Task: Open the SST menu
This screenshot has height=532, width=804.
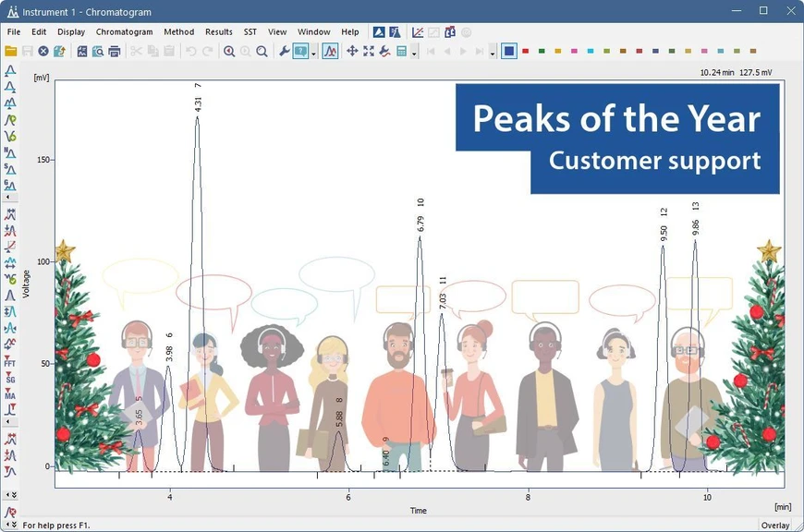Action: (x=250, y=31)
